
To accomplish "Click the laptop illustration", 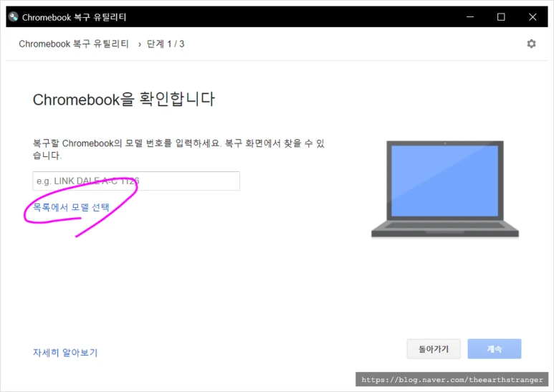I will pyautogui.click(x=445, y=189).
